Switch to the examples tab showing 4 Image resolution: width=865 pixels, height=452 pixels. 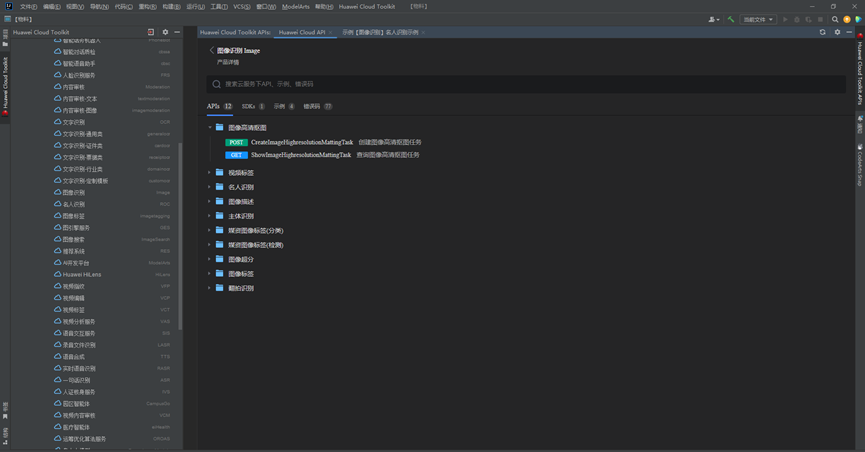point(284,107)
